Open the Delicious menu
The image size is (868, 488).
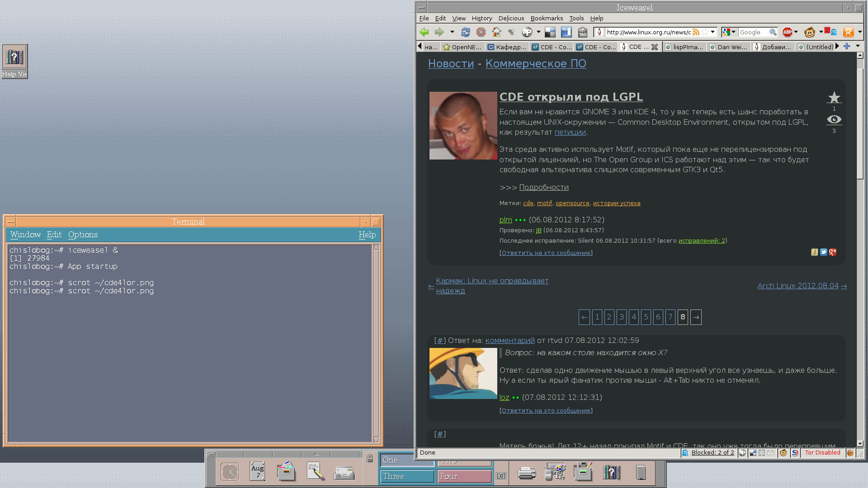tap(511, 18)
